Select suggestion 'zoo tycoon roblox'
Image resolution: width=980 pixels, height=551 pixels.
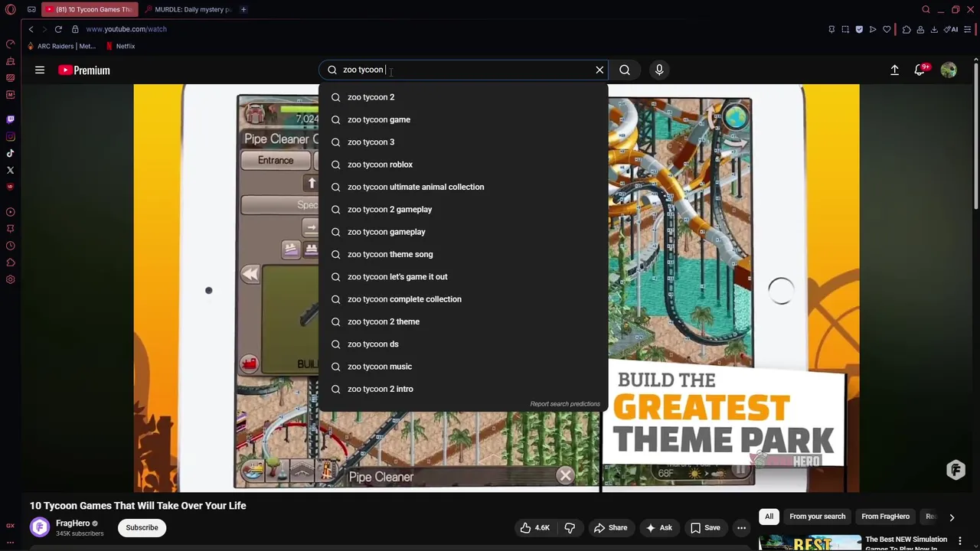point(463,165)
